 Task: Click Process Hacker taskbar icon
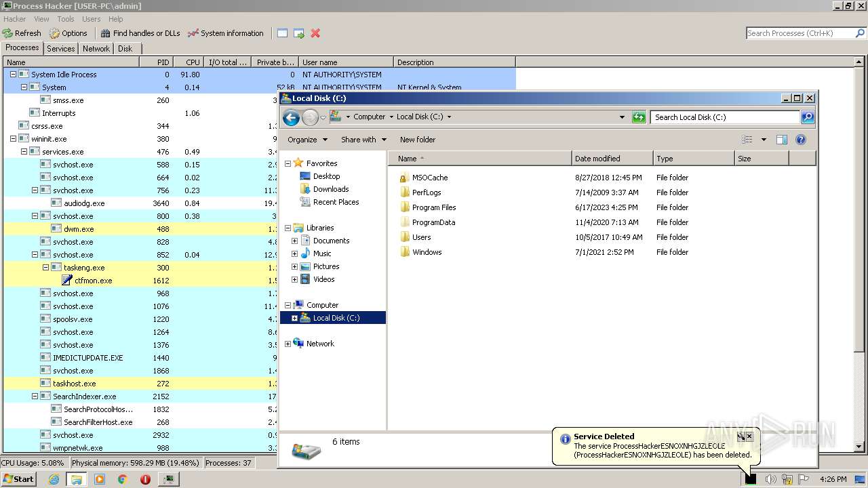[x=168, y=479]
